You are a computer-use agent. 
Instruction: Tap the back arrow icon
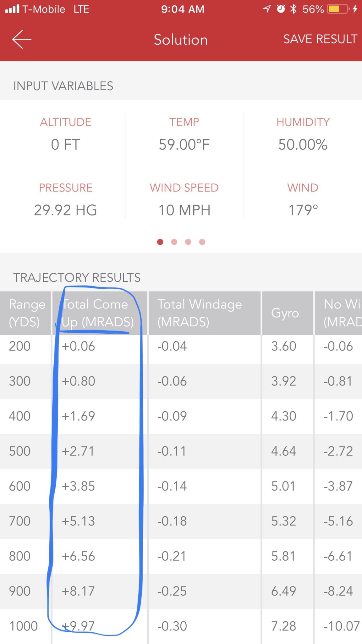point(22,39)
